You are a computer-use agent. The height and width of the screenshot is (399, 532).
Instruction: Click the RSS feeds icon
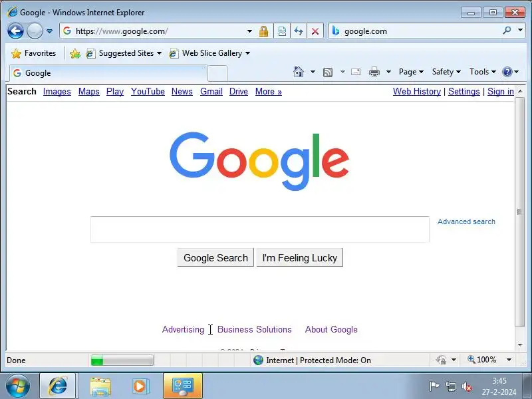point(328,72)
